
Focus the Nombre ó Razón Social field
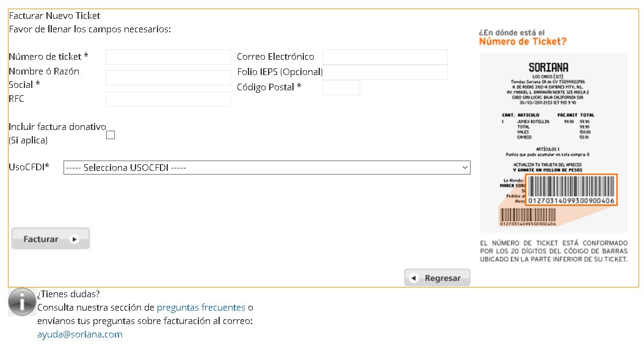pyautogui.click(x=168, y=78)
